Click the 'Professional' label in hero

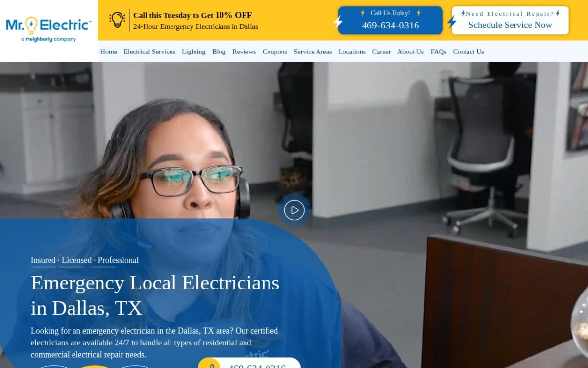click(x=118, y=260)
